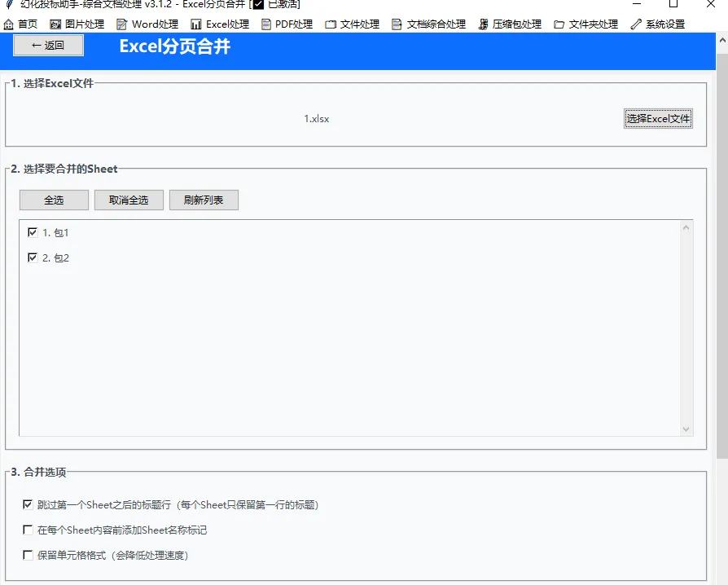Go back with the ← 返回 button
Viewport: 728px width, 585px height.
48,46
